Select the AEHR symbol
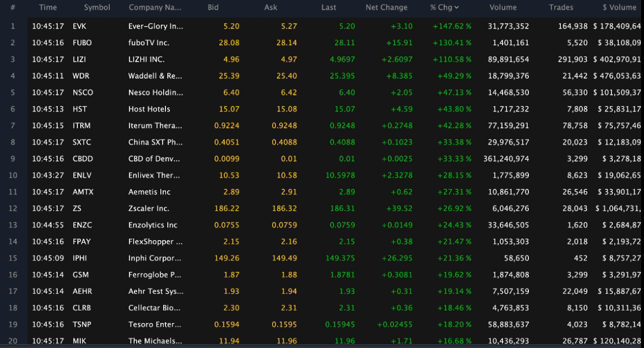The height and width of the screenshot is (348, 644). [82, 291]
